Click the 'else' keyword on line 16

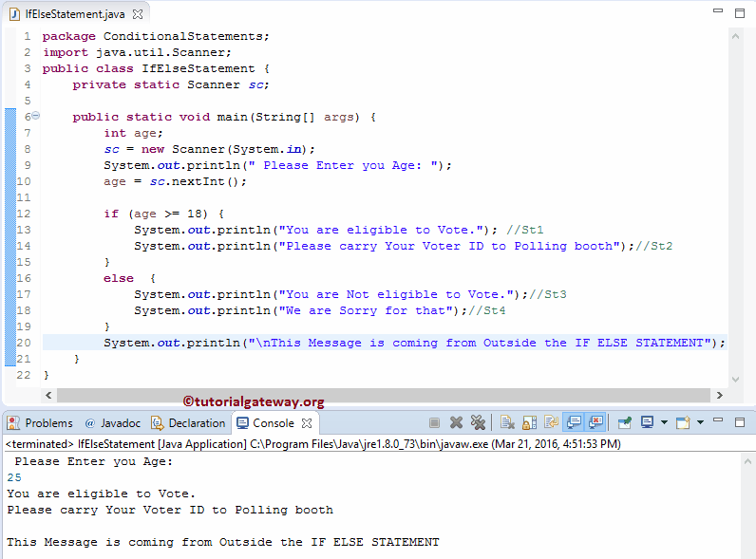click(x=119, y=278)
